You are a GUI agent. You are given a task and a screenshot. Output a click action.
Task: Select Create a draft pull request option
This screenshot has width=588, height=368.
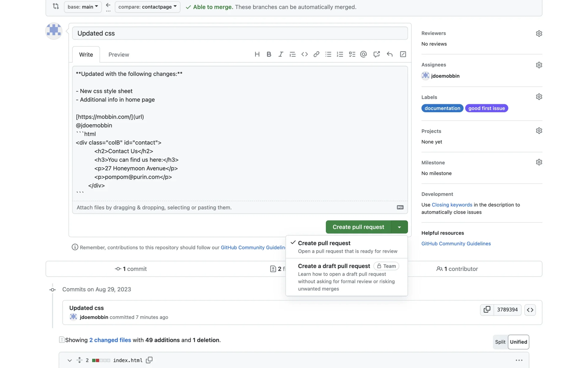(x=346, y=277)
